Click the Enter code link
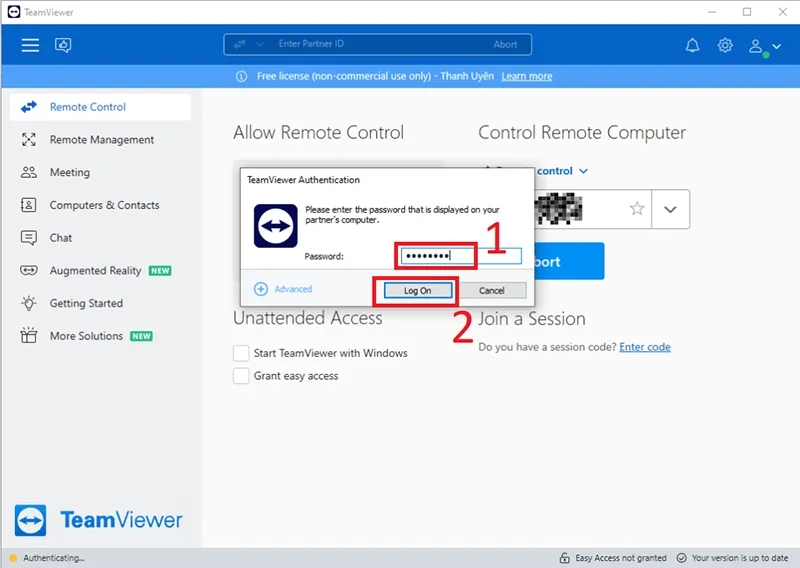 click(x=645, y=347)
